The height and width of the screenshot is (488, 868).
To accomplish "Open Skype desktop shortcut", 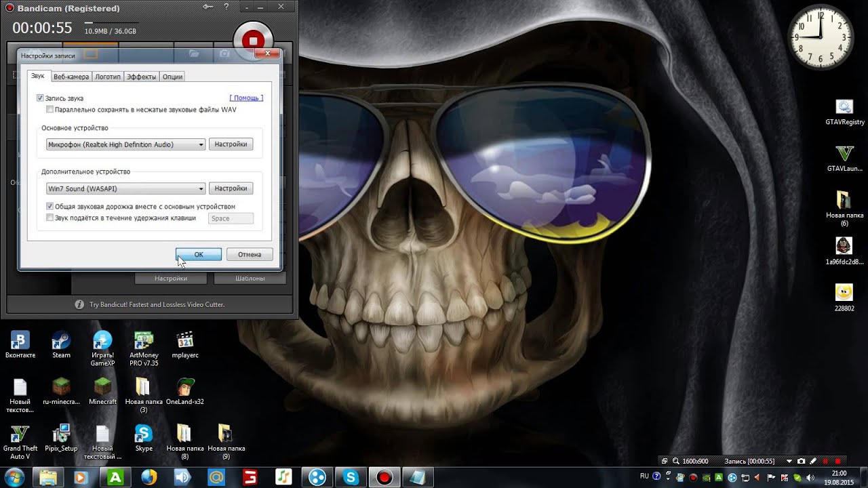I will tap(144, 438).
